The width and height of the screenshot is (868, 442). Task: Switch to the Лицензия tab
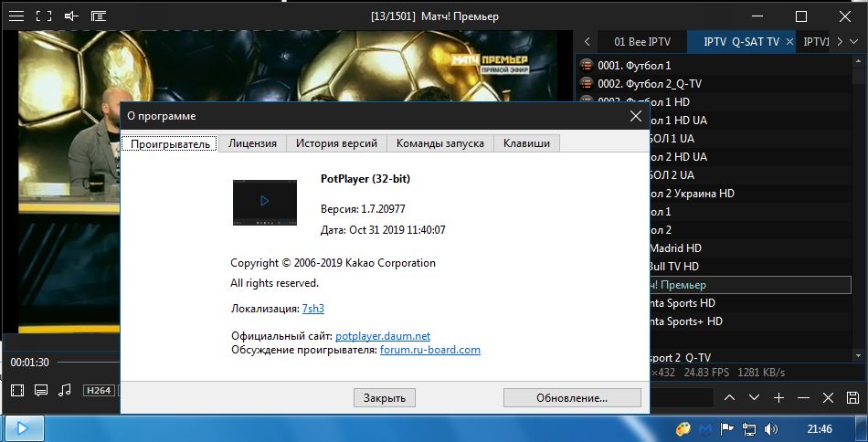(252, 143)
